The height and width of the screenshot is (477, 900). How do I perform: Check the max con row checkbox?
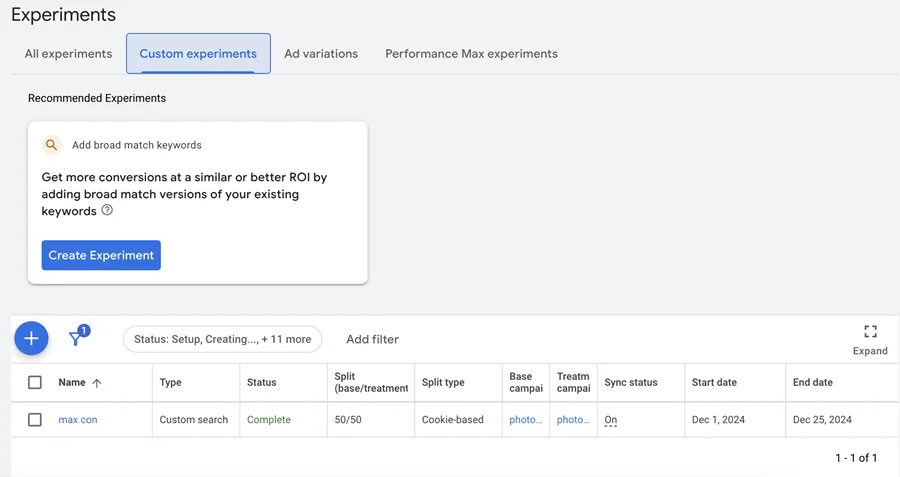click(34, 420)
